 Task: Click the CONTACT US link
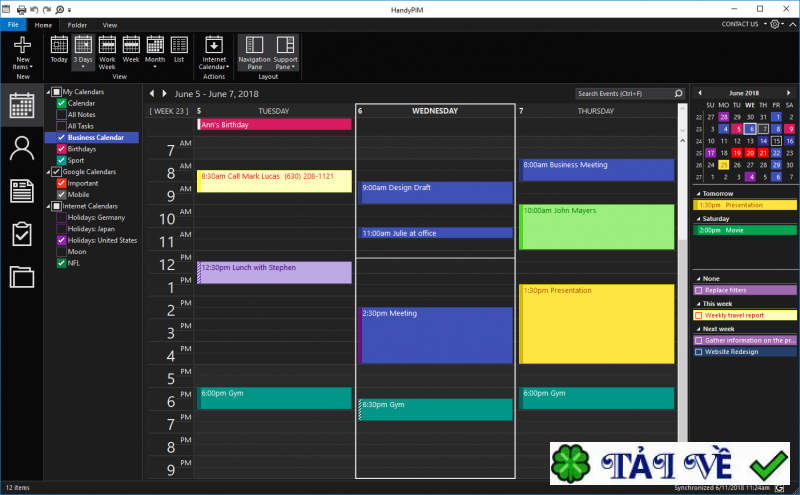point(740,24)
